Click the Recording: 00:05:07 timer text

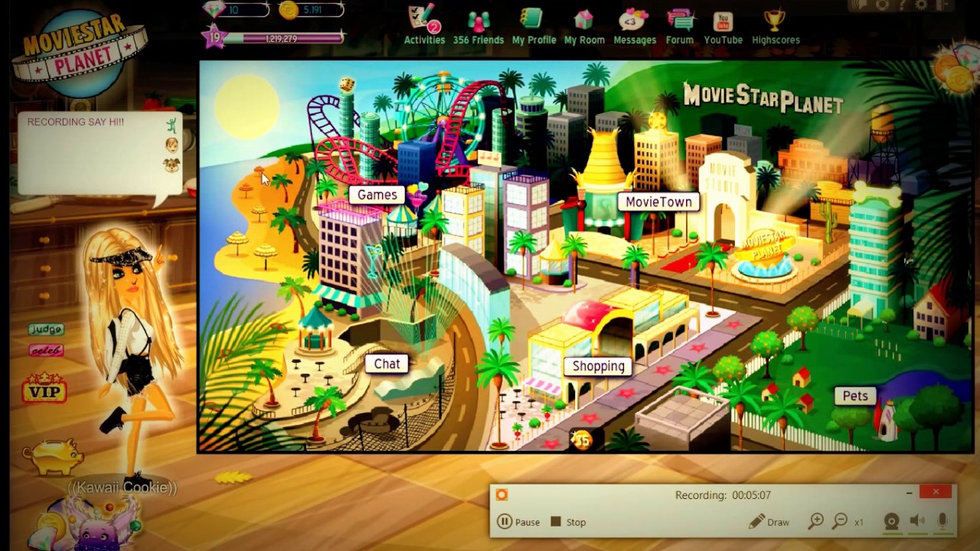coord(723,495)
